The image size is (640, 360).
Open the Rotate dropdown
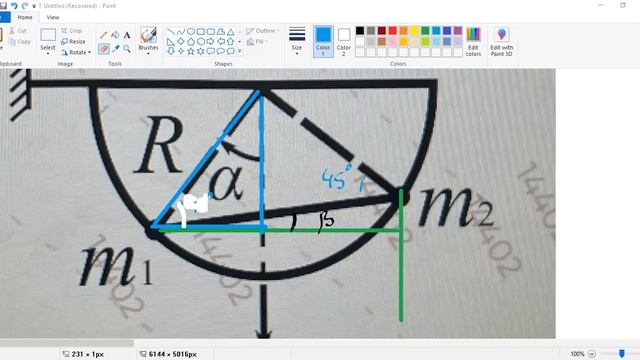[x=76, y=52]
